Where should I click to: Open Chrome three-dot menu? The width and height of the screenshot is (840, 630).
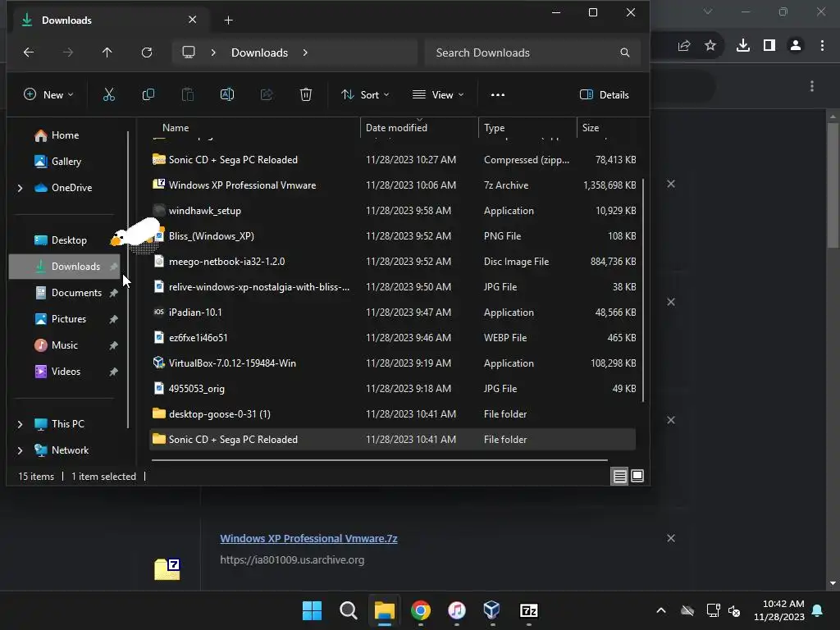click(x=822, y=46)
